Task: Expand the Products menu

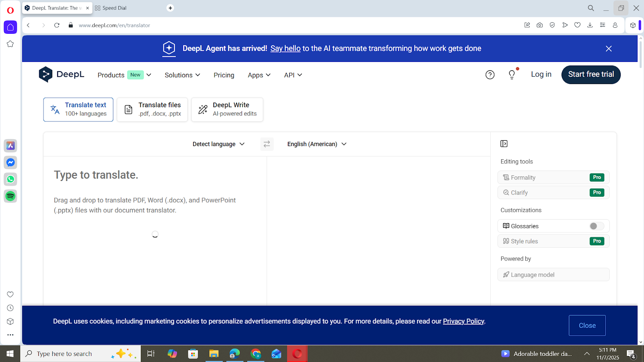Action: [124, 75]
